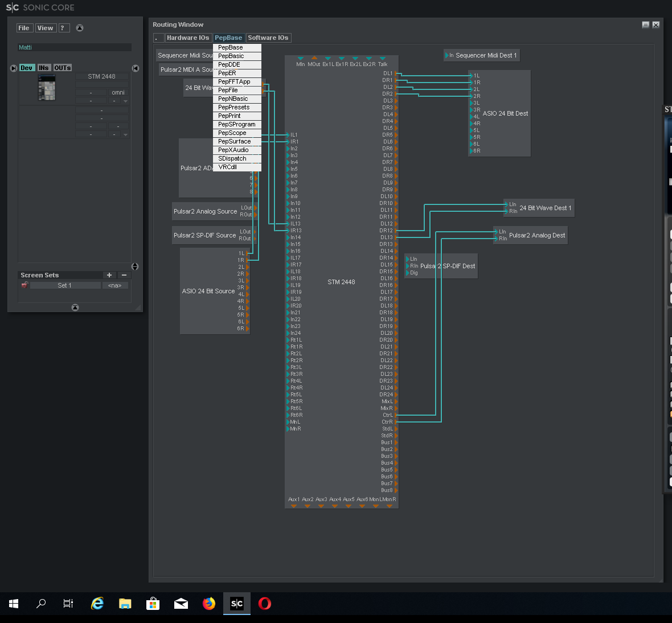Toggle the red lock icon for Set 1
The height and width of the screenshot is (623, 672).
pyautogui.click(x=24, y=285)
